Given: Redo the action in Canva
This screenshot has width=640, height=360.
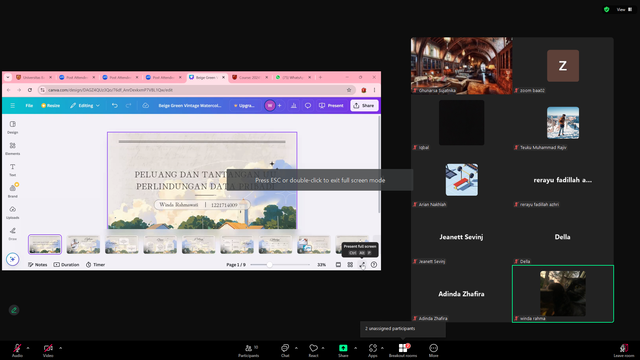Looking at the screenshot, I should coord(129,106).
